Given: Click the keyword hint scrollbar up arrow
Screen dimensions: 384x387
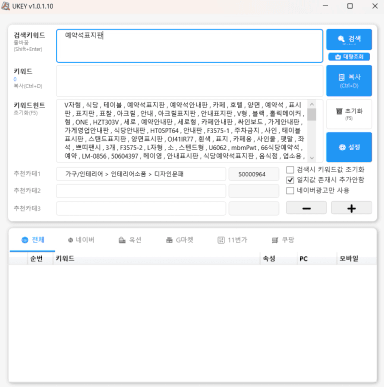Looking at the screenshot, I should [x=312, y=104].
